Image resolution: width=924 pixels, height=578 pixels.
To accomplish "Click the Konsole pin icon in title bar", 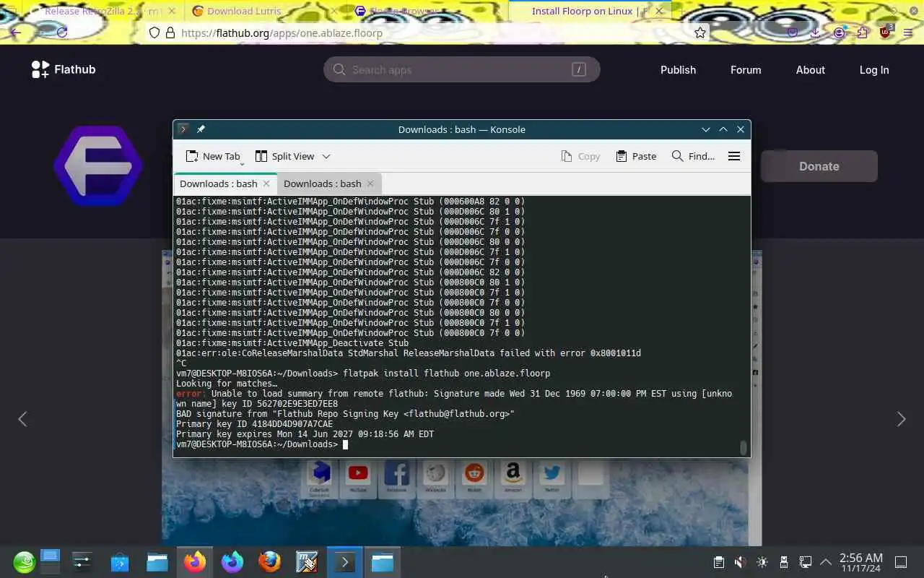I will click(x=201, y=129).
